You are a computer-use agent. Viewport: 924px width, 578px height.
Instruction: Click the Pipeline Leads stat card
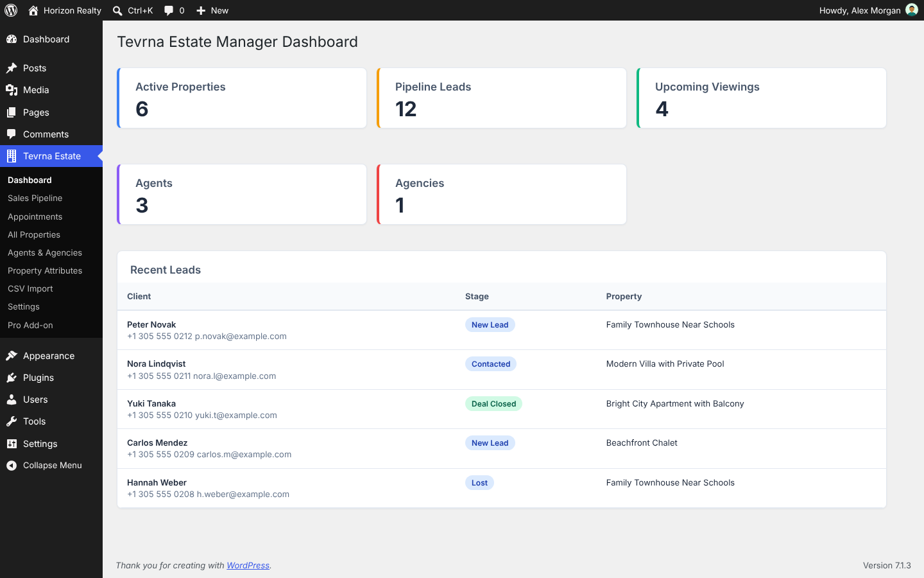(x=502, y=98)
